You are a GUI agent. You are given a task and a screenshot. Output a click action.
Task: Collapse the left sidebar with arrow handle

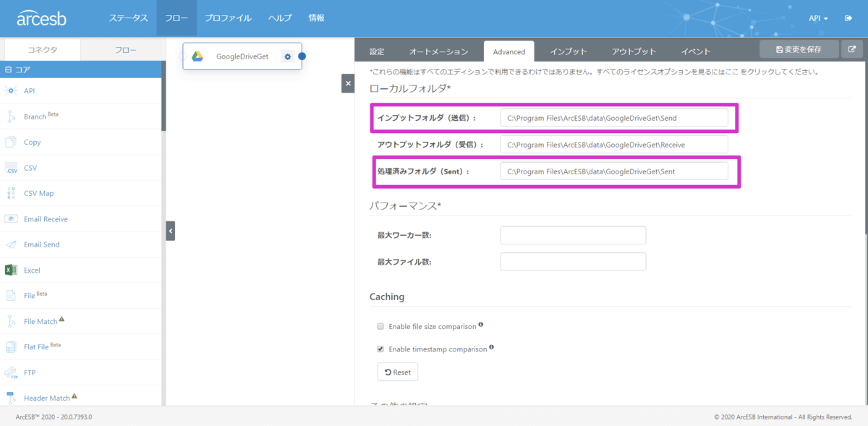[x=171, y=231]
